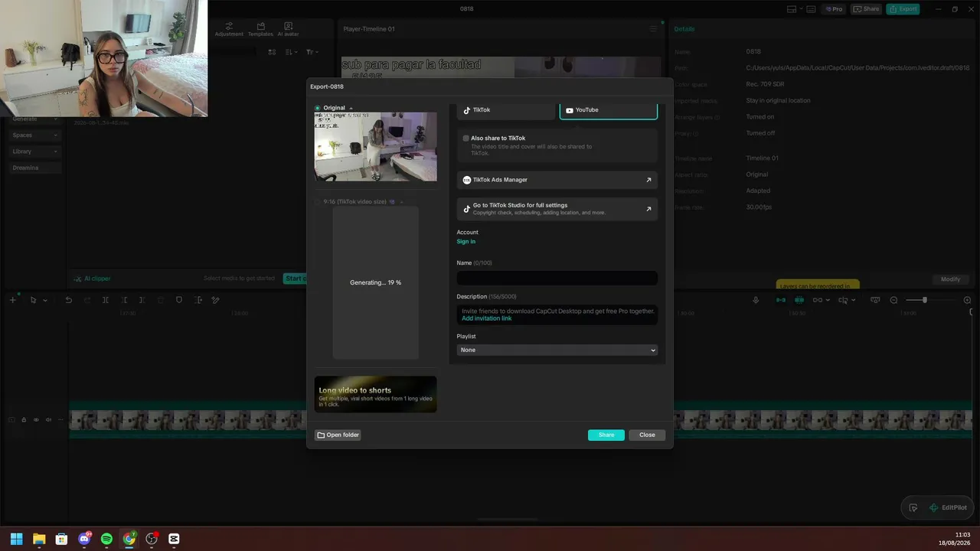Open Discord from the taskbar
Image resolution: width=980 pixels, height=551 pixels.
click(x=84, y=539)
